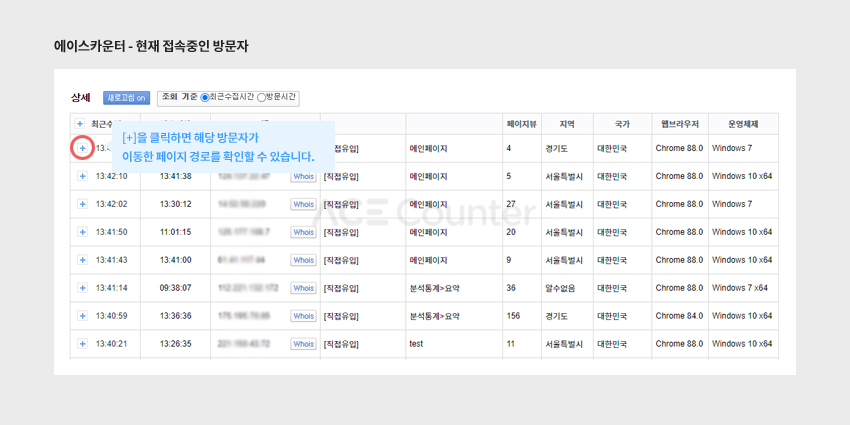Screen dimensions: 850x425
Task: Click the pageview count 27
Action: (x=511, y=204)
